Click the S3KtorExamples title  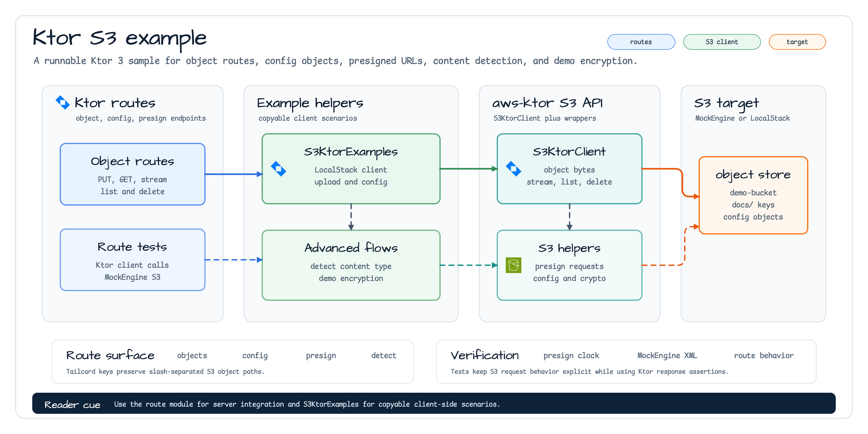click(351, 152)
